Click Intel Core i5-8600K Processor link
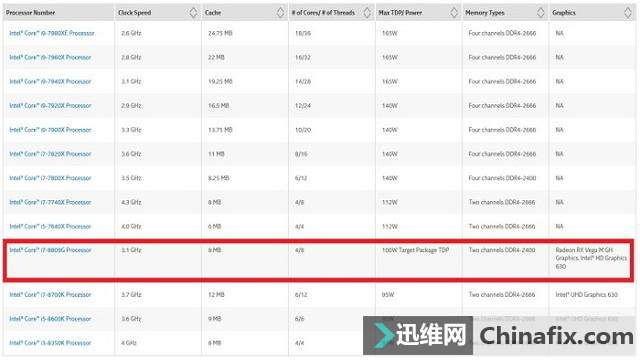 pyautogui.click(x=50, y=318)
